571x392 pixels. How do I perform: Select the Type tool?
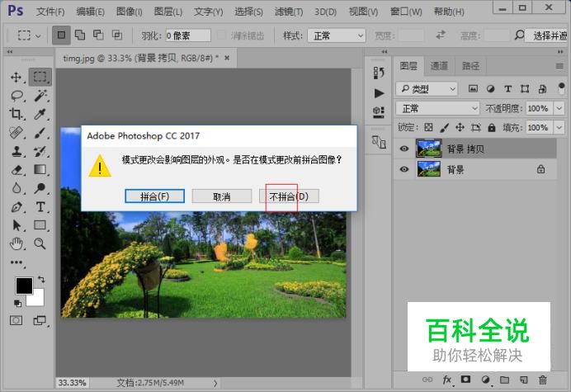point(40,207)
